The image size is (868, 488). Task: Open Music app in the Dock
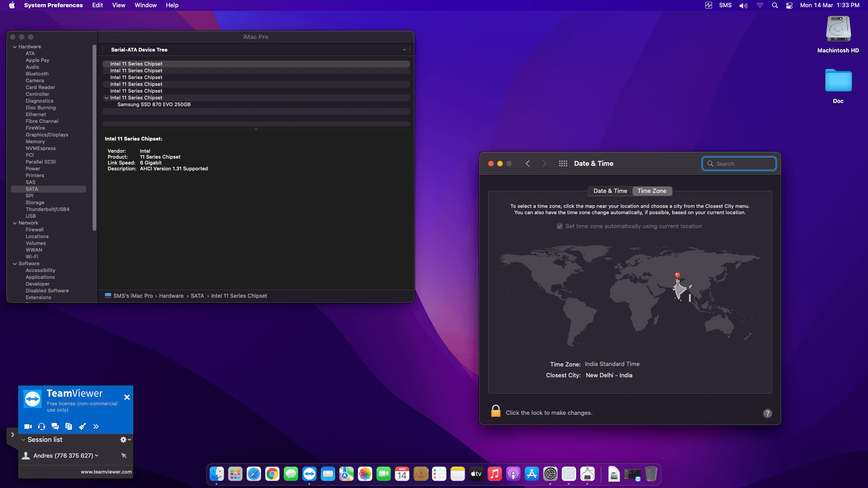pos(495,474)
